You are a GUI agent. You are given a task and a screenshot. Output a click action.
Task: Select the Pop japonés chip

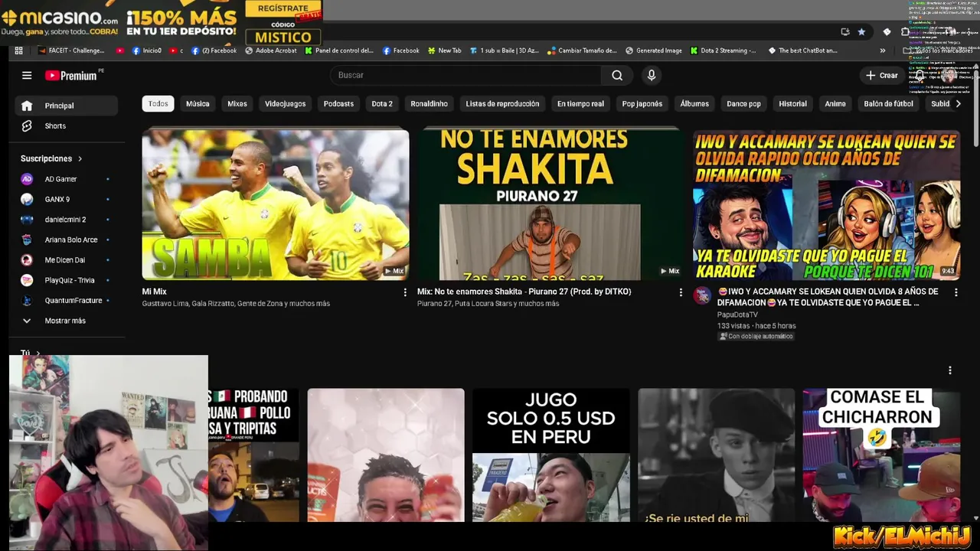point(642,103)
